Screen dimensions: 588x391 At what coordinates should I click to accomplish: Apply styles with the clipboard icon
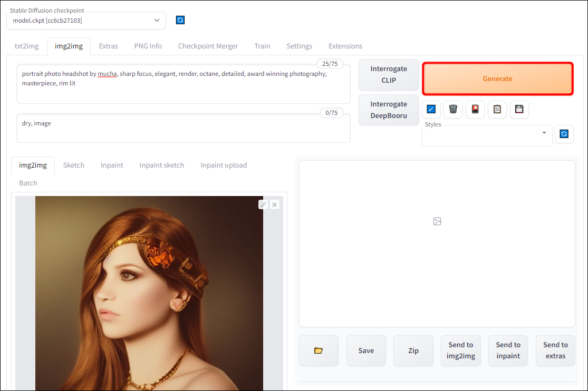point(497,109)
